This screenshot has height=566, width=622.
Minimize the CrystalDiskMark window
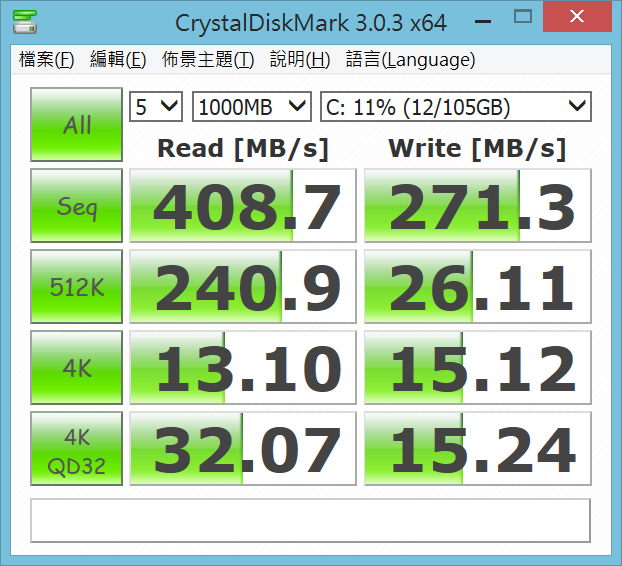coord(483,21)
